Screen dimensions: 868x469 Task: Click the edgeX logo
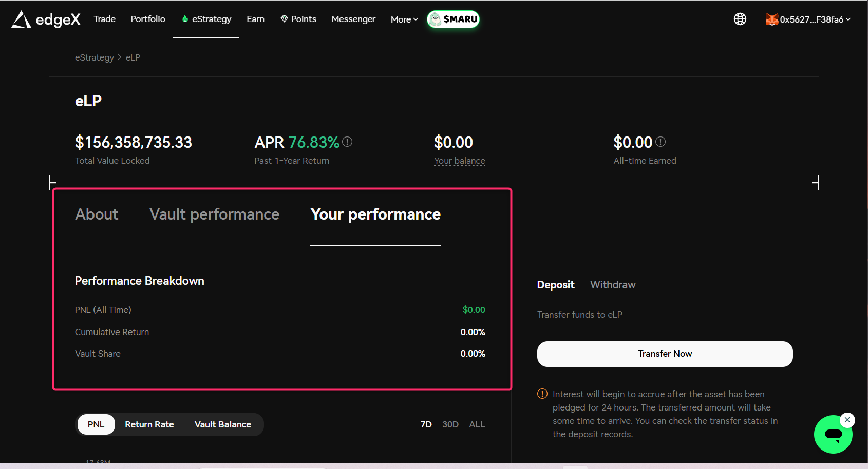point(46,19)
